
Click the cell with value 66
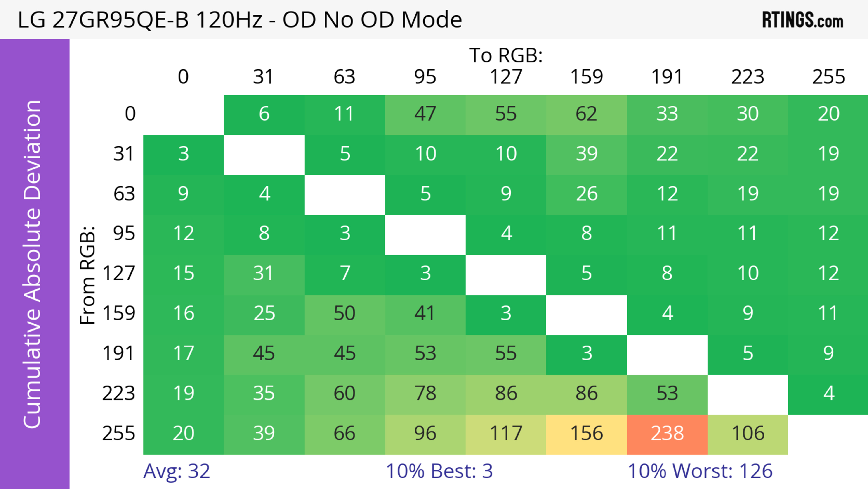coord(345,434)
